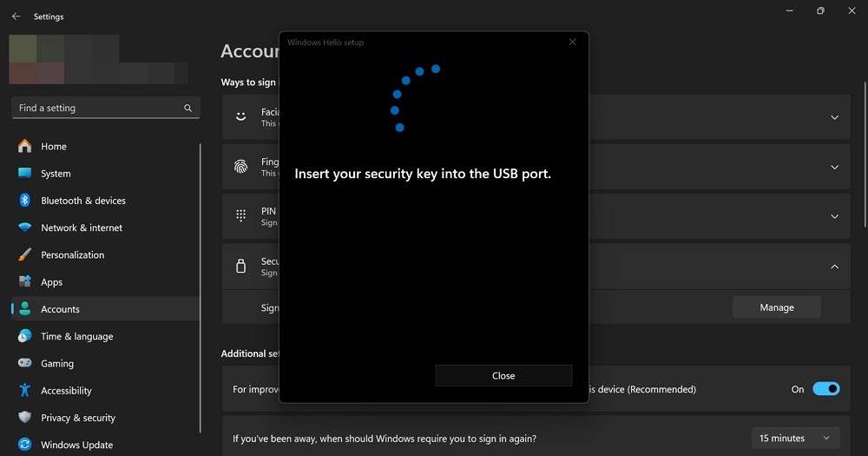Click the Personalization paintbrush icon
Viewport: 868px width, 456px height.
point(25,255)
